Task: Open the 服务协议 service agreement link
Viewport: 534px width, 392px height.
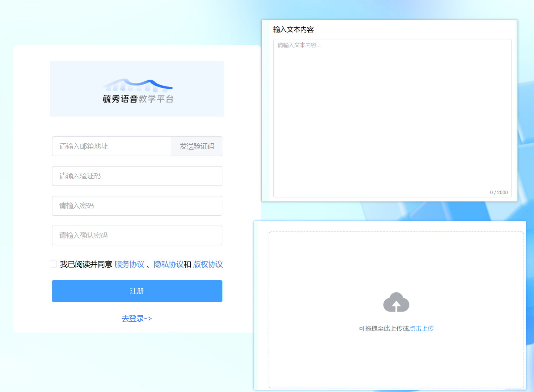Action: (x=129, y=265)
